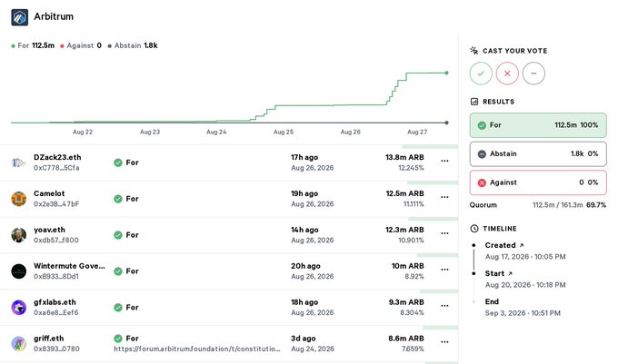Click the Cast Your Vote cursor icon
The width and height of the screenshot is (618, 364).
click(x=474, y=50)
